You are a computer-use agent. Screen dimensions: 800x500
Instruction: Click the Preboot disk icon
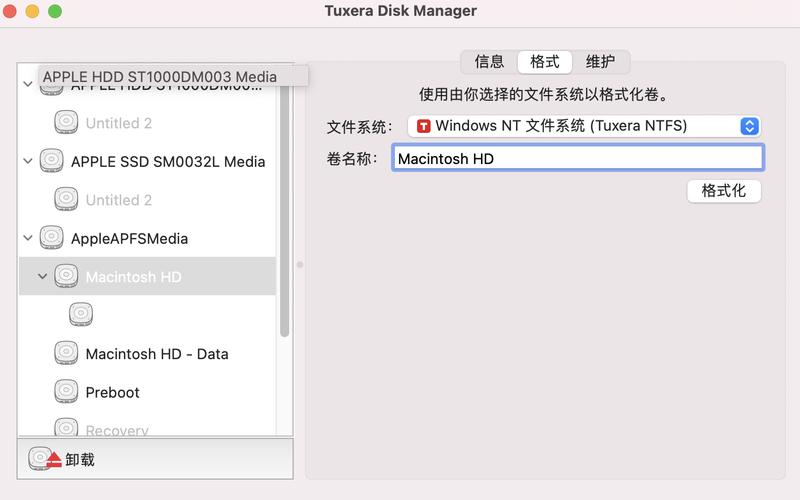click(66, 391)
